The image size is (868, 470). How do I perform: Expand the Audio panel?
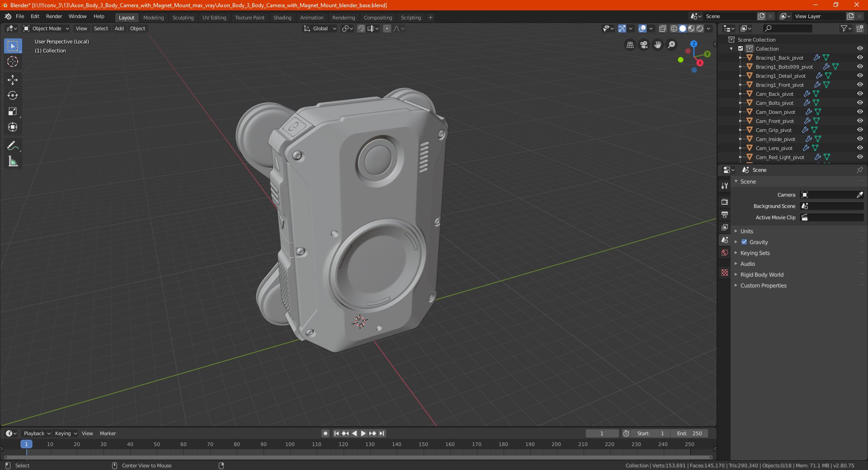(x=747, y=263)
